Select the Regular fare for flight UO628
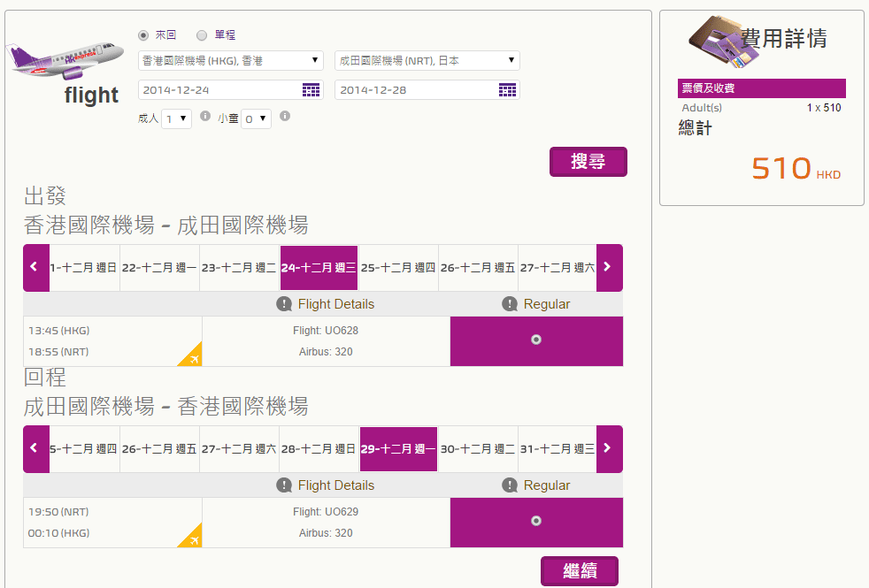The image size is (869, 588). tap(535, 340)
